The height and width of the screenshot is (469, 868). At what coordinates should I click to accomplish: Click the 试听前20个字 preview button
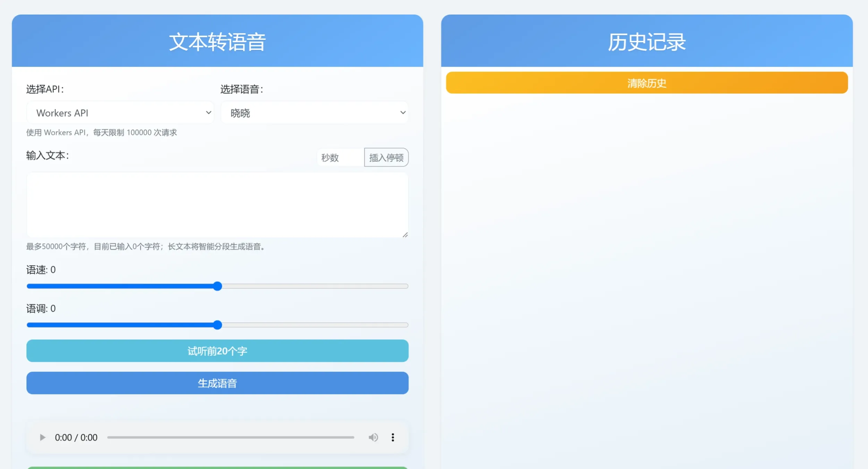[x=217, y=351]
